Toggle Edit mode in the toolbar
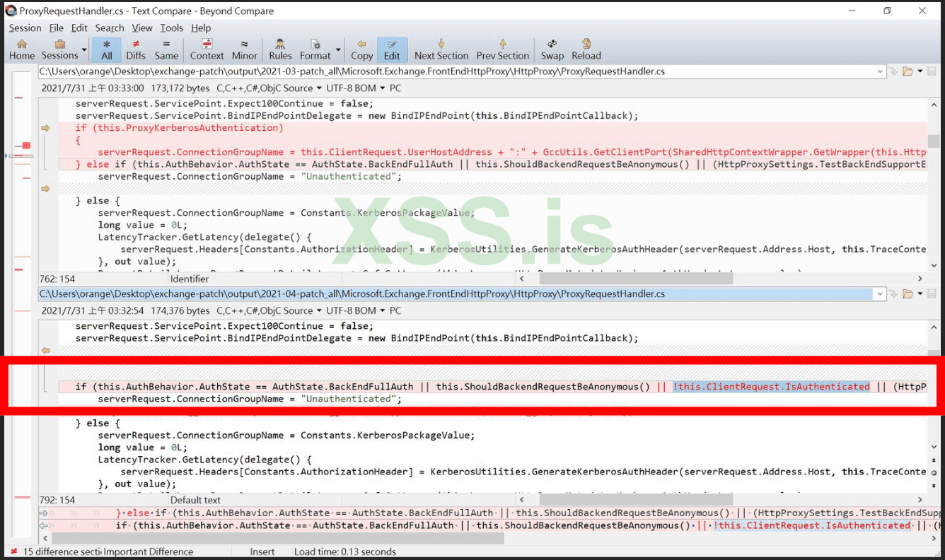 coord(392,49)
